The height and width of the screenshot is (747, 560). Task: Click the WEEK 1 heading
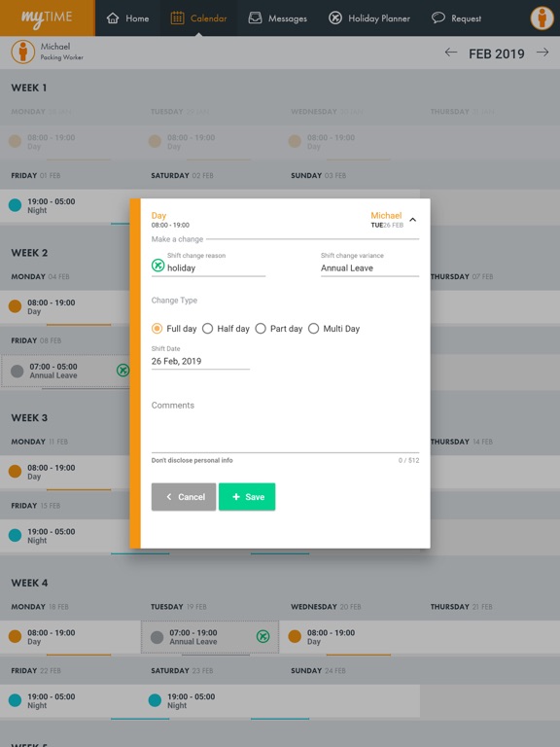pyautogui.click(x=29, y=88)
